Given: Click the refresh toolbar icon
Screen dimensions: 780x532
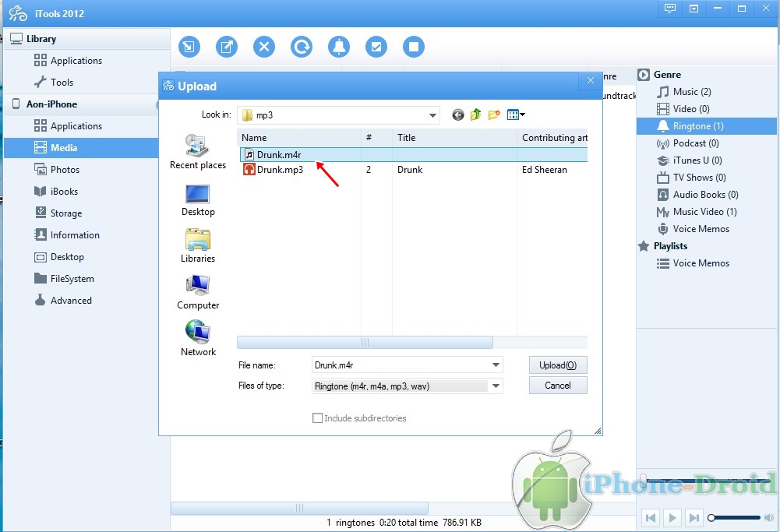Looking at the screenshot, I should [302, 48].
